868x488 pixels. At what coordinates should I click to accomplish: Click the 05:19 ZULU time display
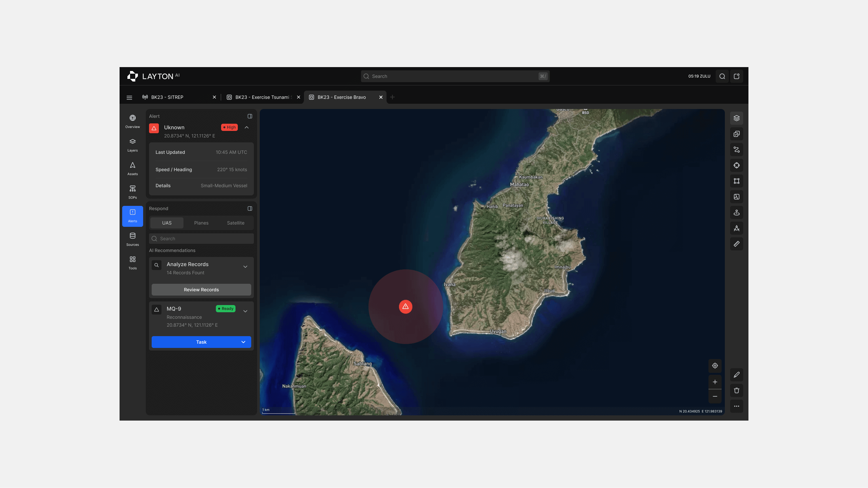(x=699, y=77)
